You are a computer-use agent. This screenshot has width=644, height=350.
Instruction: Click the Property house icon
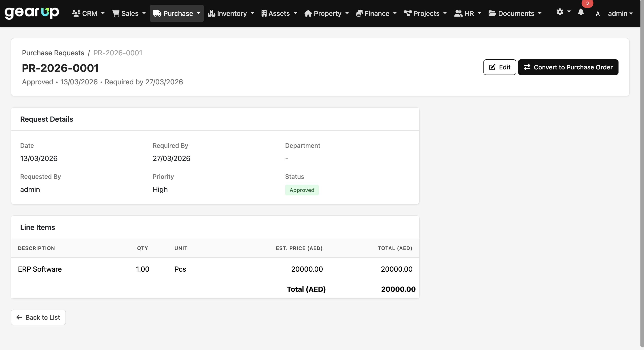(308, 13)
